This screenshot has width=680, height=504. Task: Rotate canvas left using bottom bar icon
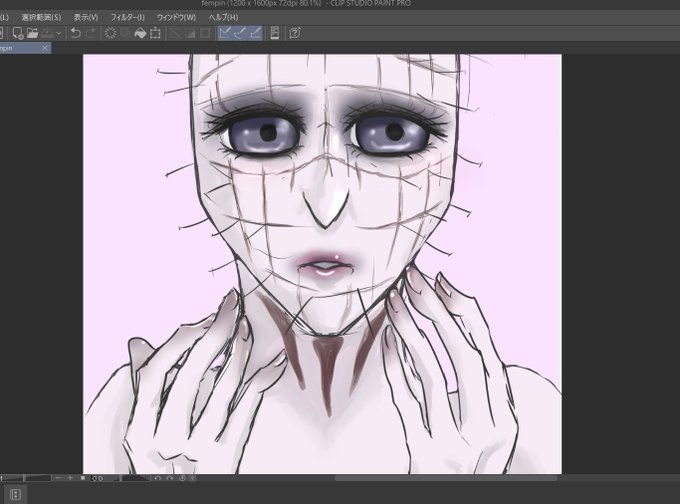(x=157, y=478)
